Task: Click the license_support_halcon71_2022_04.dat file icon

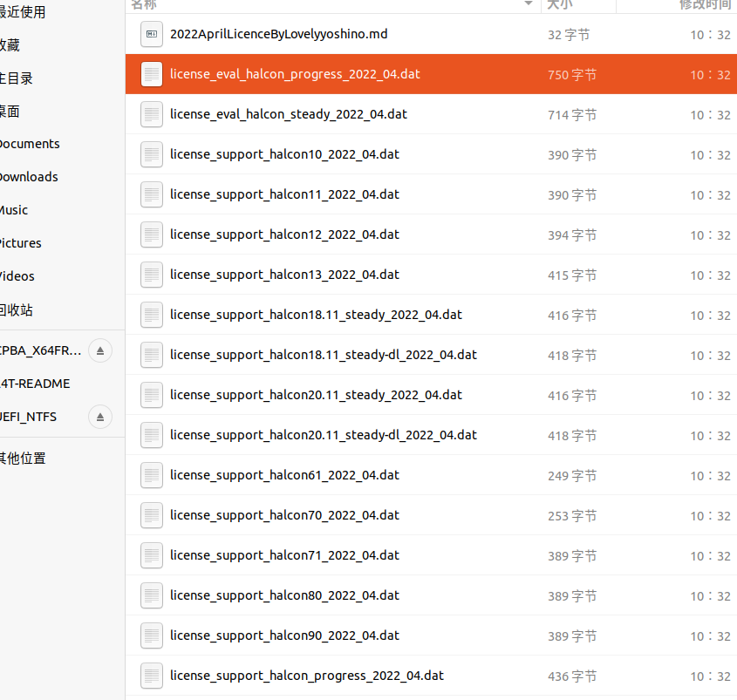Action: pos(152,555)
